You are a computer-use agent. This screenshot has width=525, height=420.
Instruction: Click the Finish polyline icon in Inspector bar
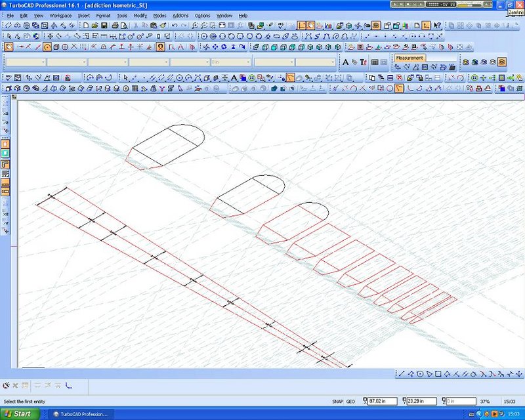point(68,385)
